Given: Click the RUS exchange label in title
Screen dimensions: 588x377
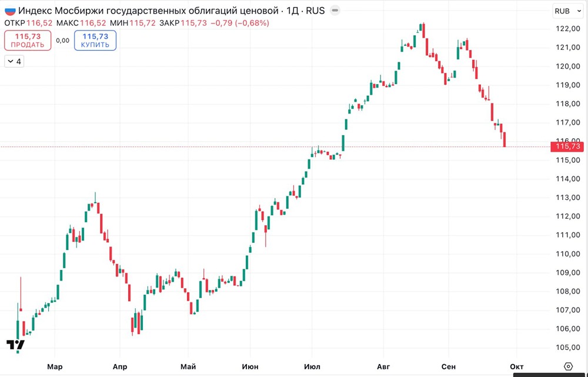Looking at the screenshot, I should [315, 11].
